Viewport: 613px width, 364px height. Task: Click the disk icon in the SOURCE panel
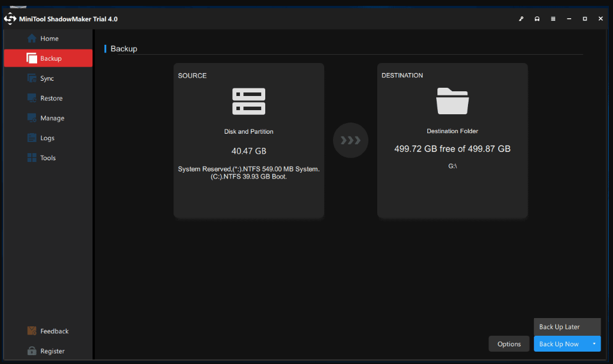[x=249, y=101]
